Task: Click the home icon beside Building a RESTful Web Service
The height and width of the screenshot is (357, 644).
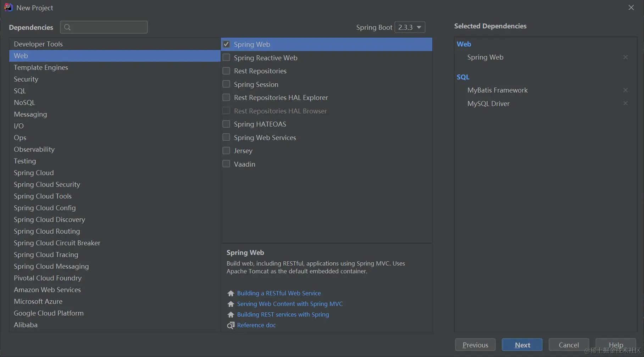Action: pyautogui.click(x=231, y=293)
